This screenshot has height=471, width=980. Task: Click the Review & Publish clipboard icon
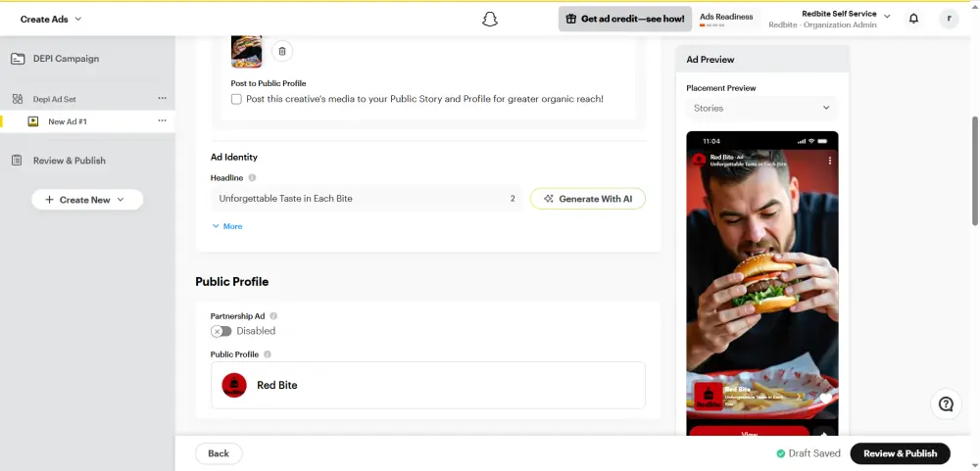coord(18,161)
